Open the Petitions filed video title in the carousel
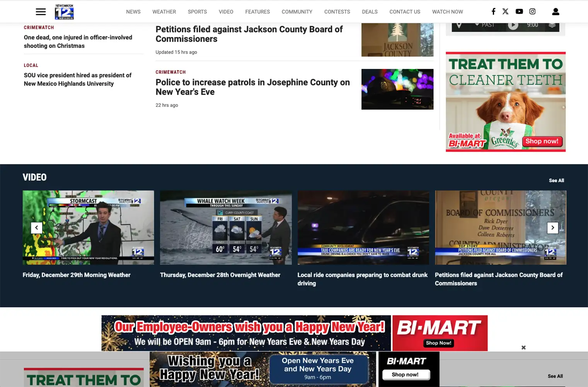588x387 pixels. click(499, 279)
